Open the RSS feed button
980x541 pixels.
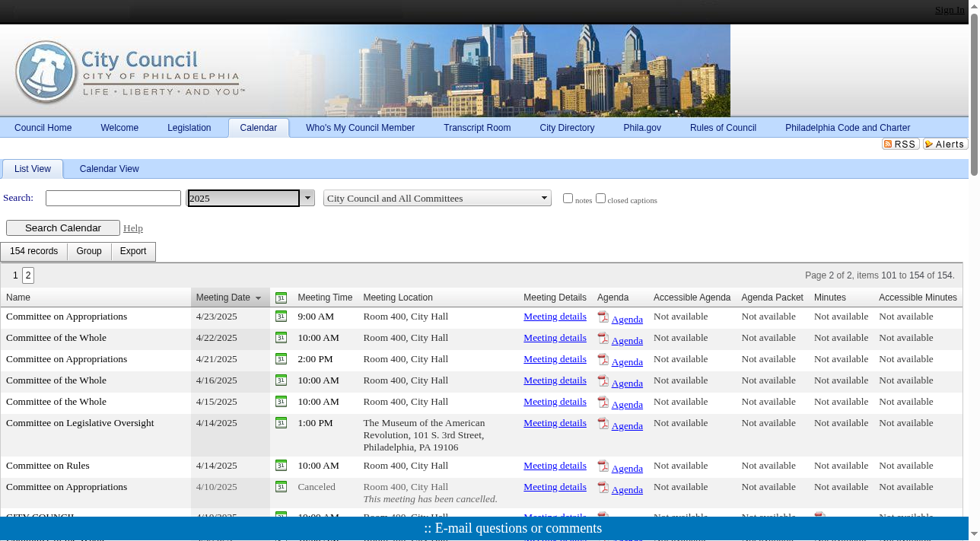pyautogui.click(x=901, y=144)
